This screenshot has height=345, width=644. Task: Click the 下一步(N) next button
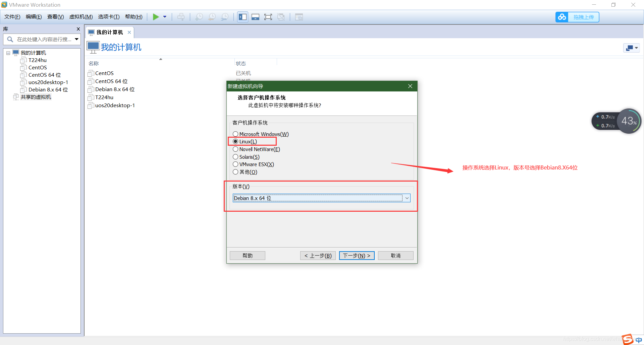pyautogui.click(x=357, y=256)
